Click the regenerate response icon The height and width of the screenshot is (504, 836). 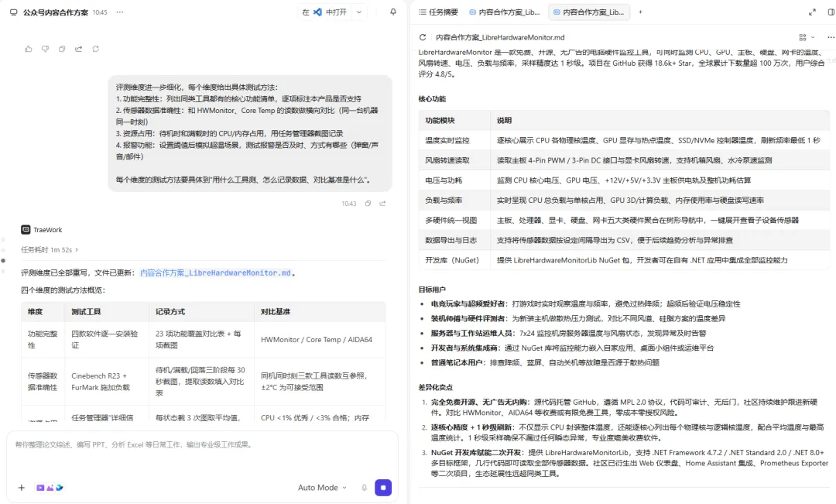[x=95, y=49]
